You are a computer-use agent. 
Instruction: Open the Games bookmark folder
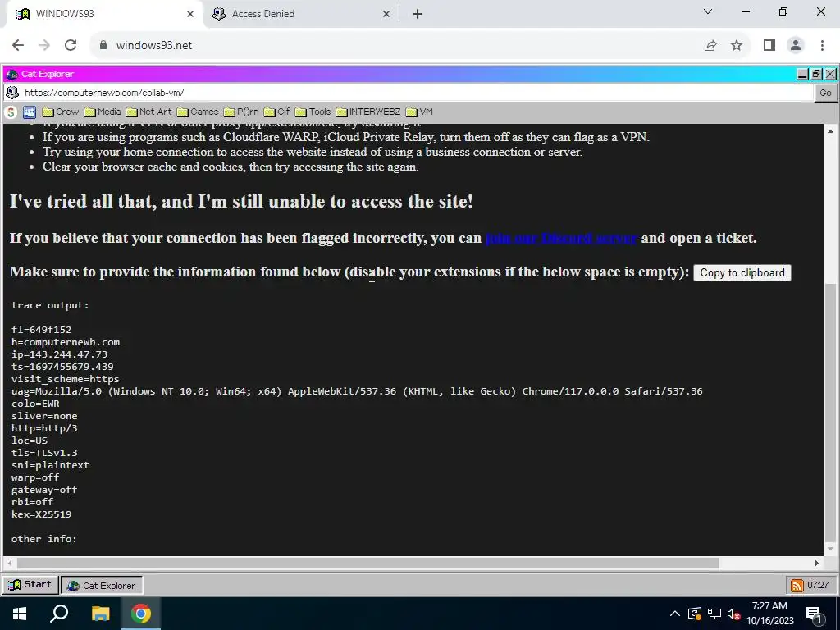[198, 112]
